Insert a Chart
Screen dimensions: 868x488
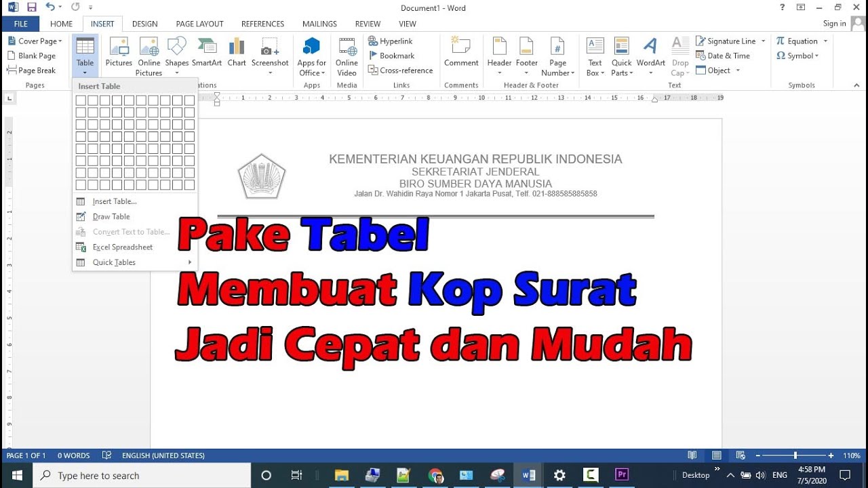pos(237,53)
